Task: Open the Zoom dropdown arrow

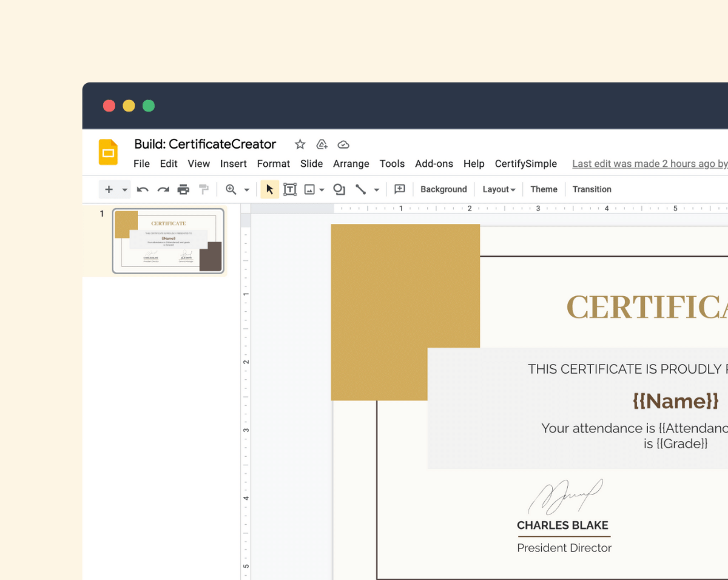Action: 247,190
